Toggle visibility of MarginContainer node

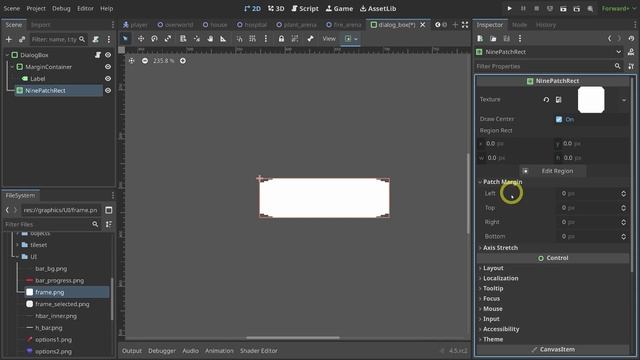click(108, 67)
